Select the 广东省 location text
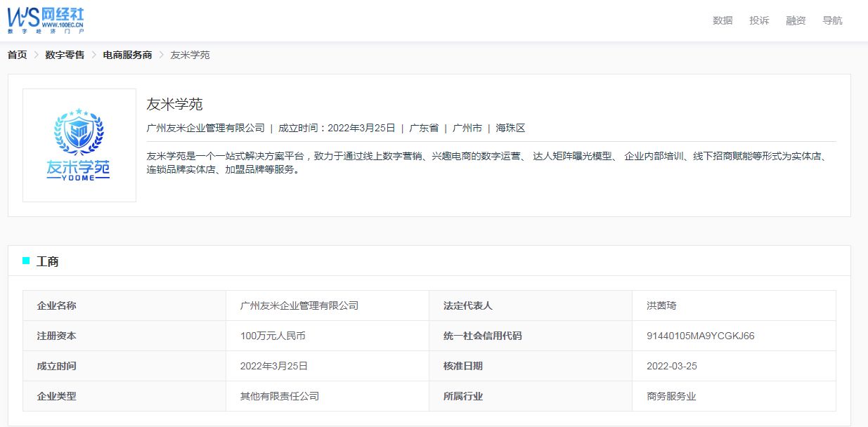 pyautogui.click(x=424, y=128)
